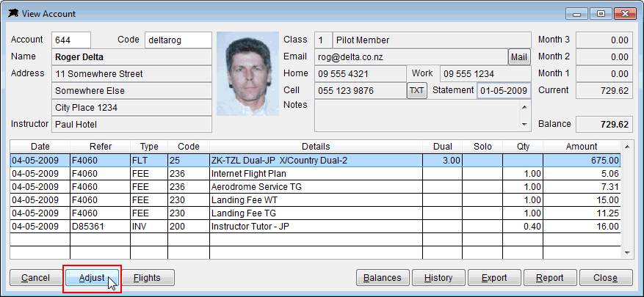Click the Month 2 amount field
644x297 pixels.
pos(604,57)
